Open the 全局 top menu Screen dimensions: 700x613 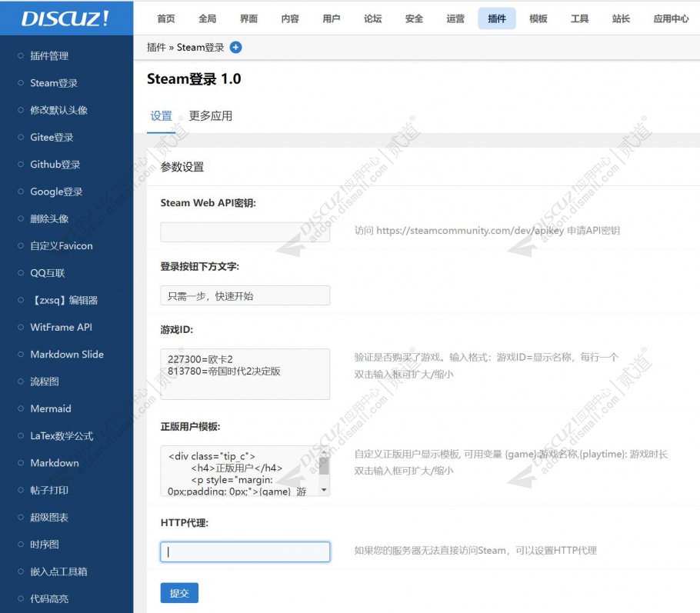pyautogui.click(x=208, y=18)
